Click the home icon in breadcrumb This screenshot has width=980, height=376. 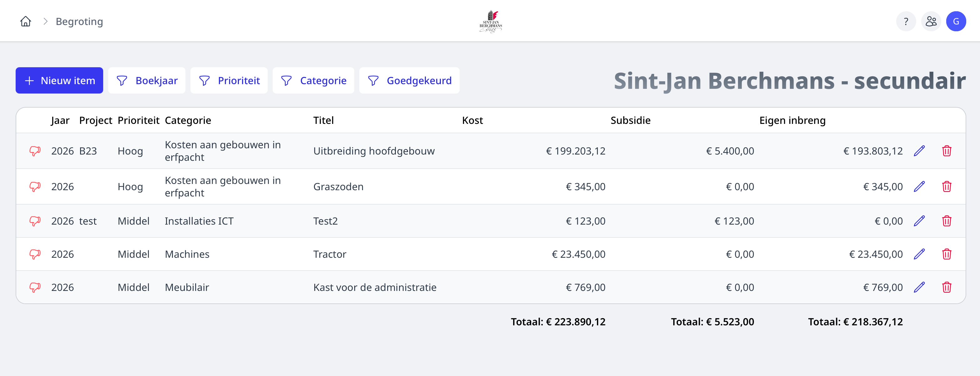[x=26, y=21]
